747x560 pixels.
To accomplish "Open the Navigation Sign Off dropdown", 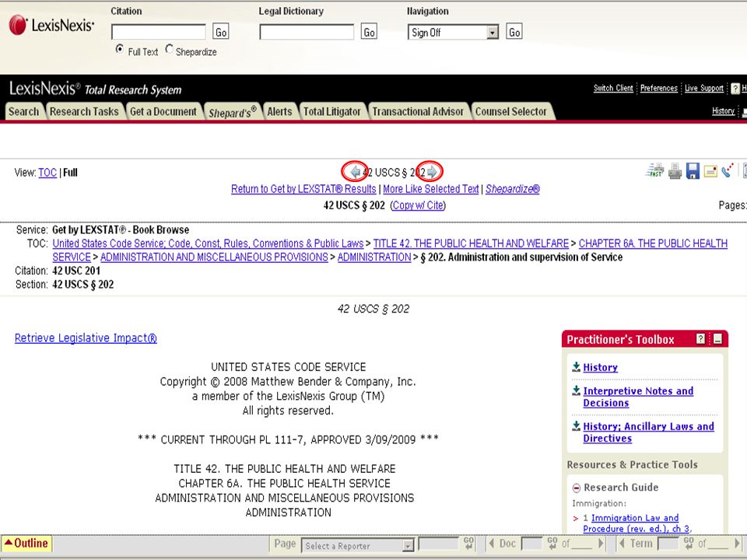I will 453,32.
